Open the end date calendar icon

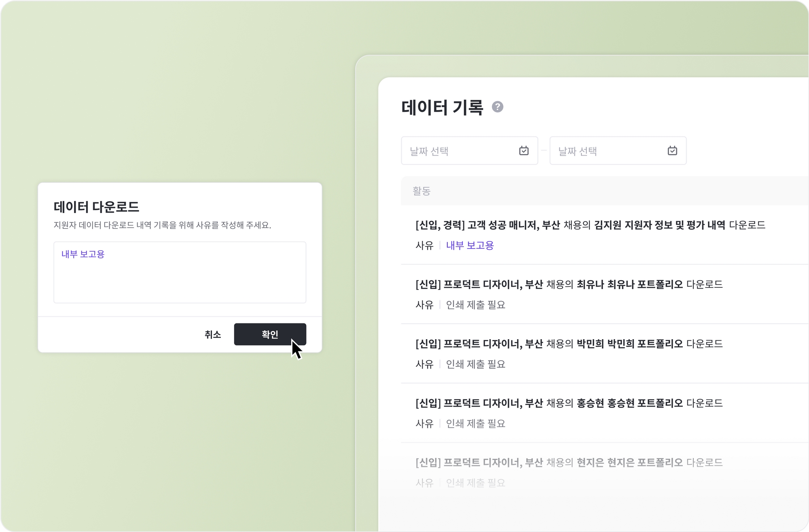[672, 151]
